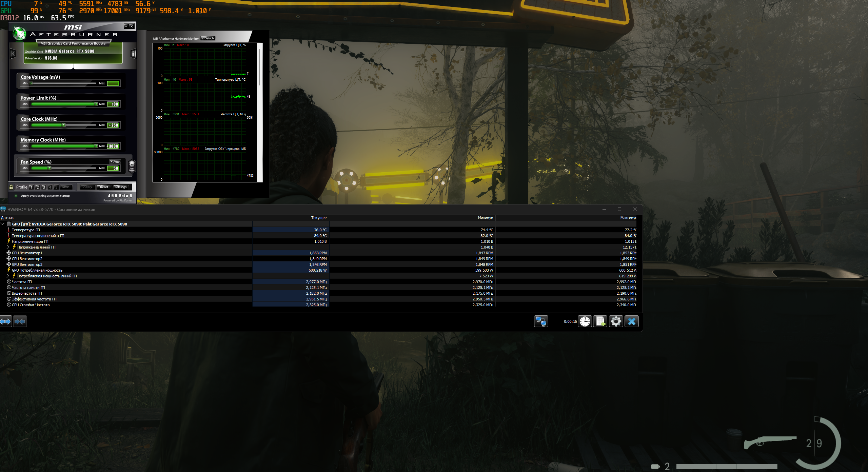The width and height of the screenshot is (868, 472).
Task: Expand the GPU rail voltages row
Action: point(8,247)
